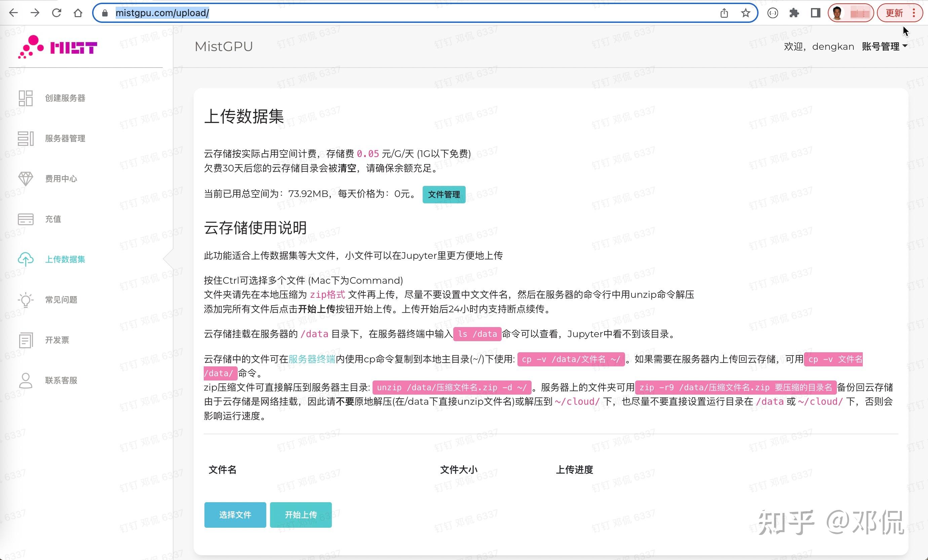
Task: Toggle the browser side panel icon
Action: (815, 13)
